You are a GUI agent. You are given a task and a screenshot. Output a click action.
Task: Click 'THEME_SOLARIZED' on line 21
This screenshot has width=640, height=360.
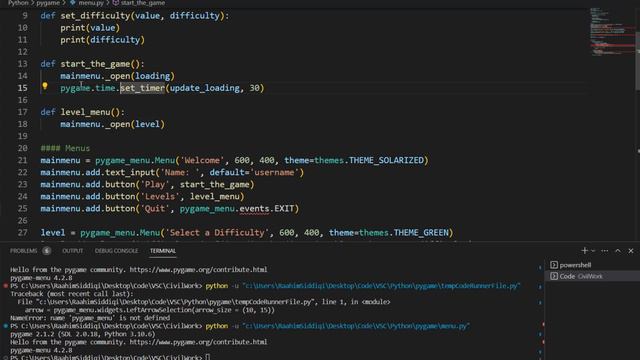(x=386, y=160)
